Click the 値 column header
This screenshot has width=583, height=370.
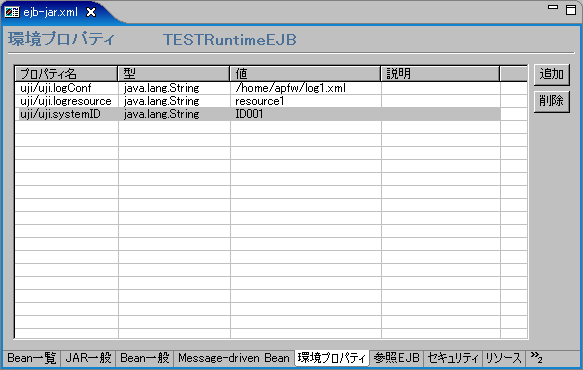coord(305,74)
